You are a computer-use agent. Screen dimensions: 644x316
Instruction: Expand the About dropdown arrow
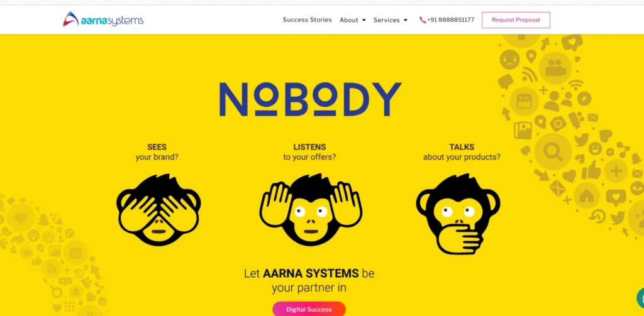(364, 20)
